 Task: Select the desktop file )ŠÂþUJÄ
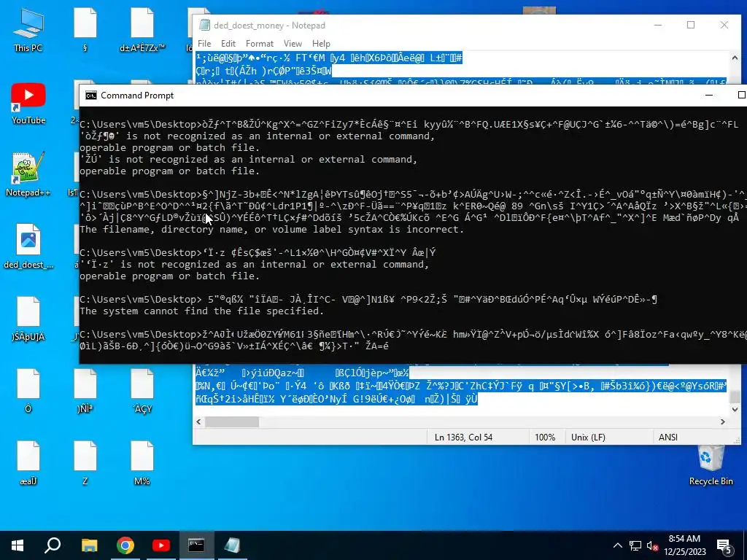(28, 319)
